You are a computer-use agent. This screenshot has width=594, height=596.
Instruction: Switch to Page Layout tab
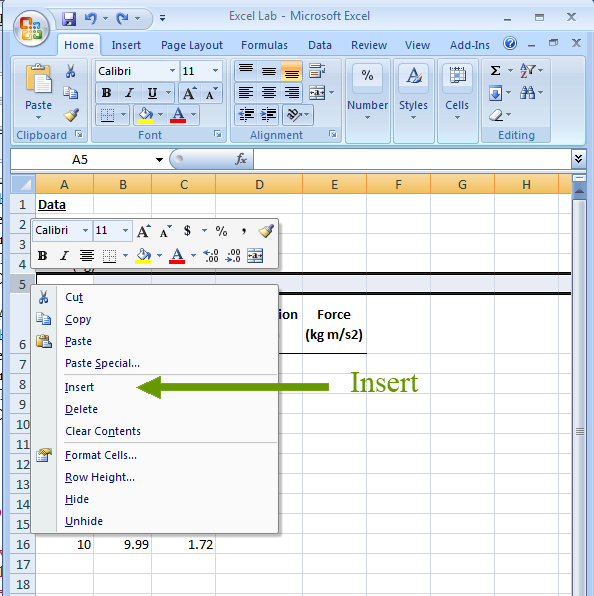pyautogui.click(x=192, y=45)
